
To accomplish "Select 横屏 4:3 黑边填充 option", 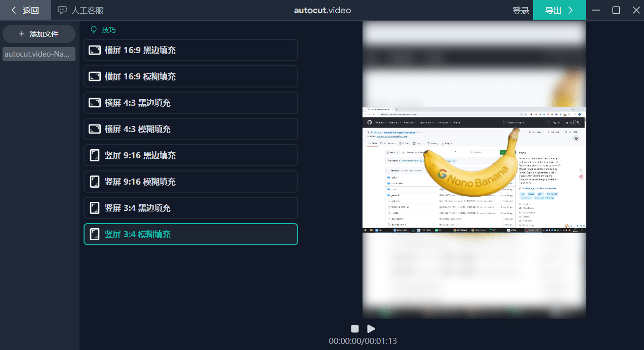I will point(190,103).
